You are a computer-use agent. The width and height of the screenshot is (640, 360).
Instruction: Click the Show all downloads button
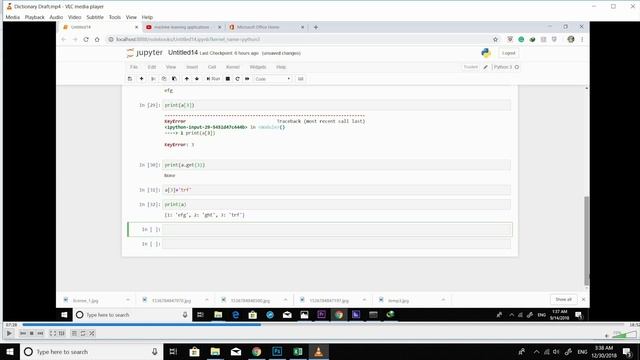(x=563, y=300)
